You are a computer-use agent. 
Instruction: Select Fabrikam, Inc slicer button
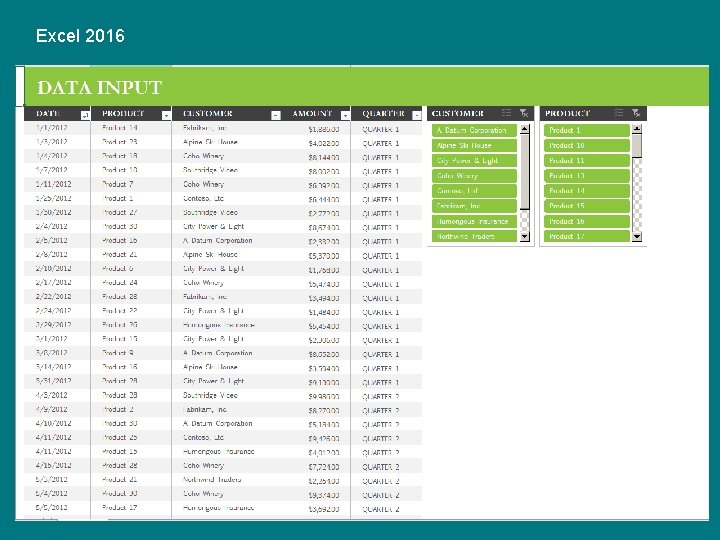tap(474, 206)
